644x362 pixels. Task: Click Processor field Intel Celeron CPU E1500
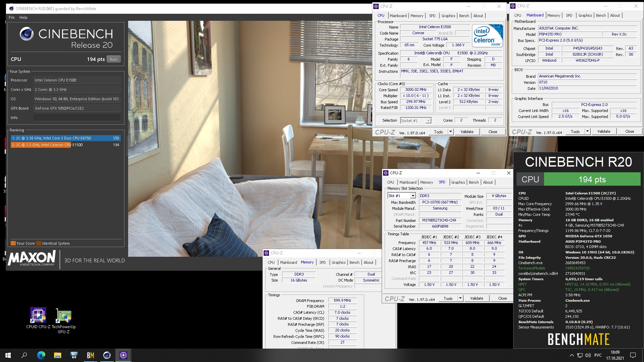click(x=77, y=80)
